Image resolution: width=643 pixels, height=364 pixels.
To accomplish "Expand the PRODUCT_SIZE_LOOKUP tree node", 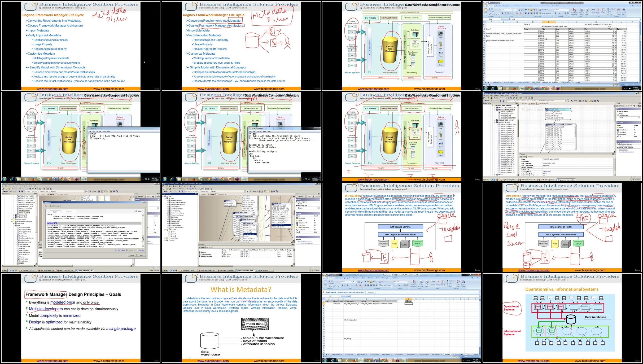I will 495,120.
